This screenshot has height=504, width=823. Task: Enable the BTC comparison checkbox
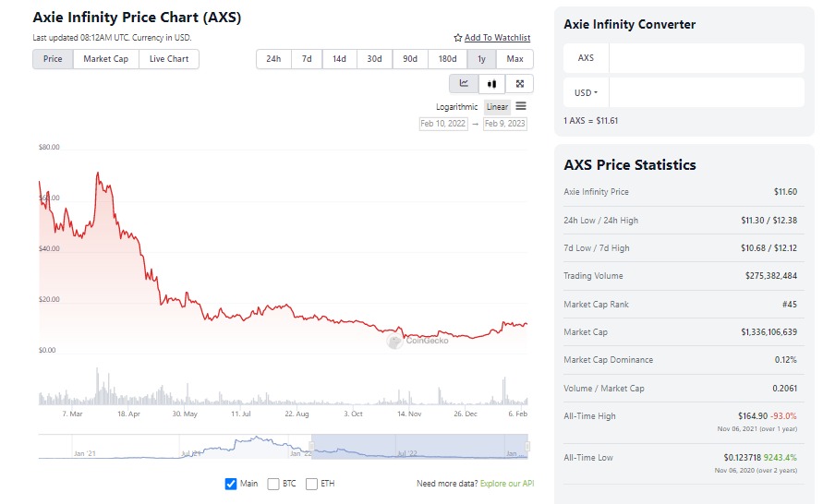point(272,484)
